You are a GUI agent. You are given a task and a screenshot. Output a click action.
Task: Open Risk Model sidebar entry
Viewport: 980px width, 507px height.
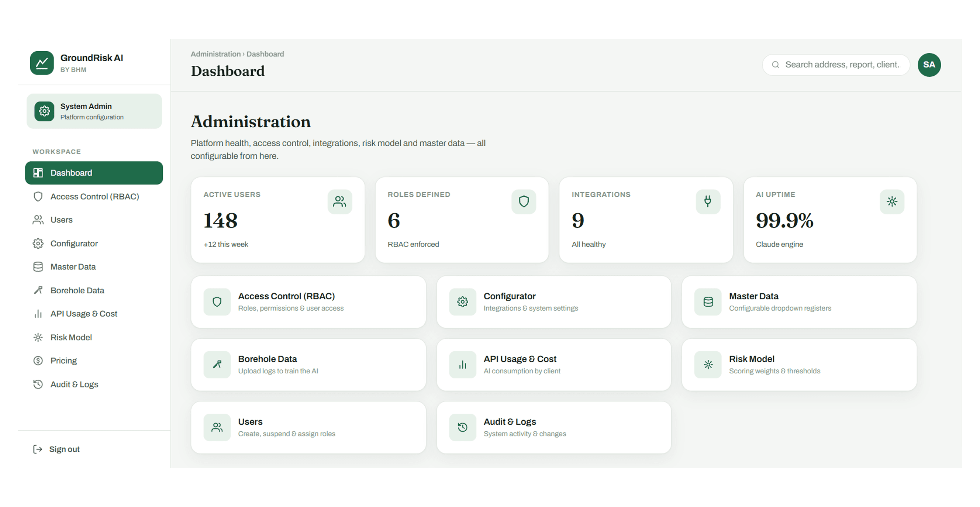tap(94, 337)
